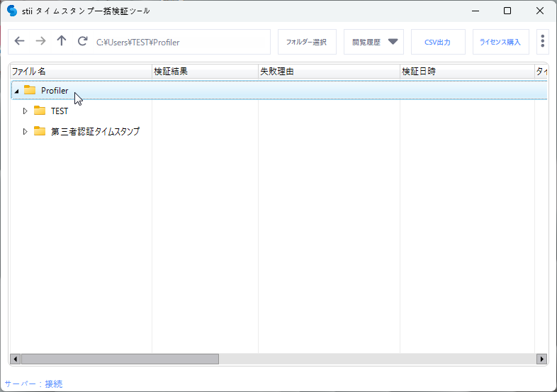Click the folder path address field
Screen dimensions: 557x392
coord(181,42)
